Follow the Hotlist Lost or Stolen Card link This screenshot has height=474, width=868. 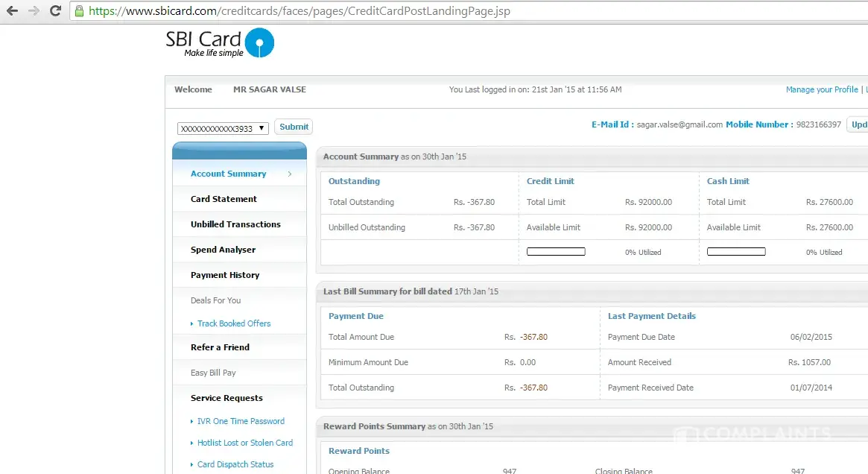pyautogui.click(x=244, y=443)
